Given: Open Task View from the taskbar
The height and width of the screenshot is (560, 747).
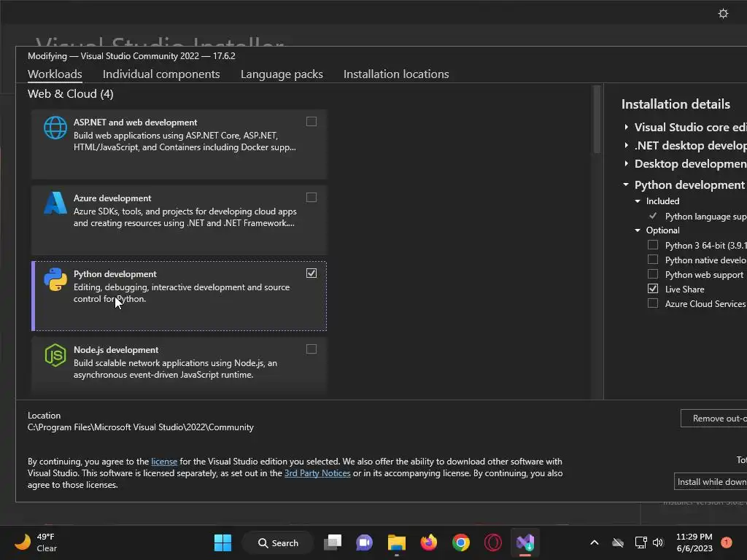Looking at the screenshot, I should click(x=333, y=542).
